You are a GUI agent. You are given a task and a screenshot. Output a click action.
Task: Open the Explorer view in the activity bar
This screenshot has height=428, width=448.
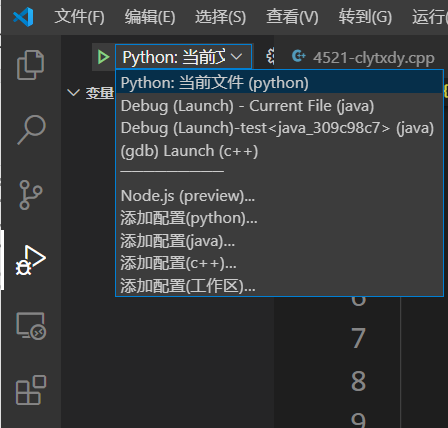click(x=31, y=65)
